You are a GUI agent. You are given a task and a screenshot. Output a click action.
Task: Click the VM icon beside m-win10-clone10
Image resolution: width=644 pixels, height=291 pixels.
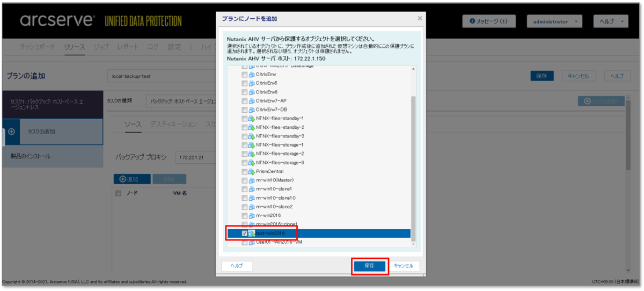pos(252,198)
